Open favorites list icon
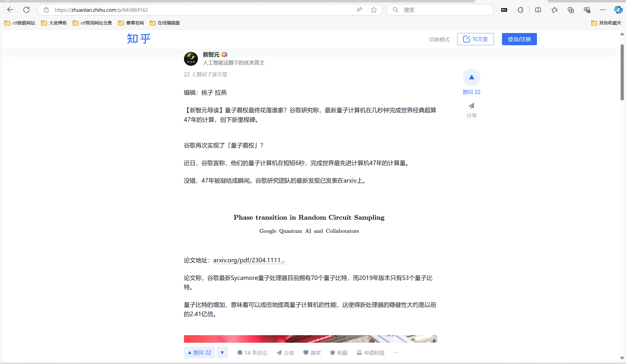The width and height of the screenshot is (626, 364). (x=555, y=10)
